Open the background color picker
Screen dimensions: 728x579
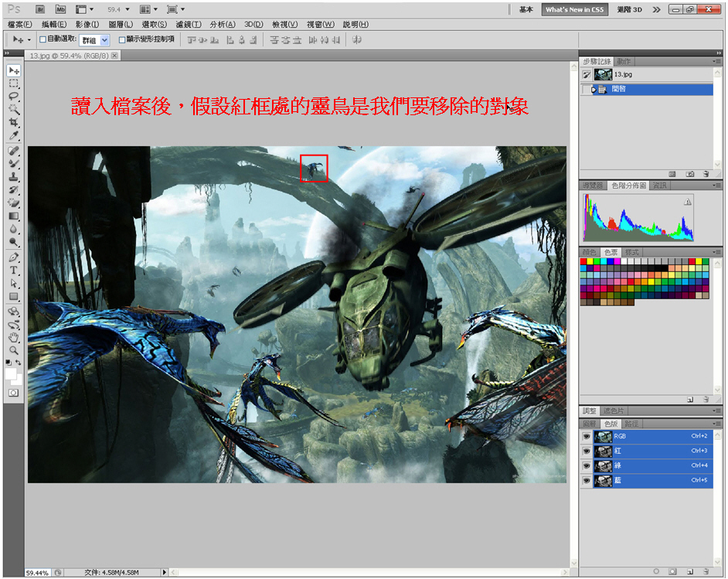(19, 382)
